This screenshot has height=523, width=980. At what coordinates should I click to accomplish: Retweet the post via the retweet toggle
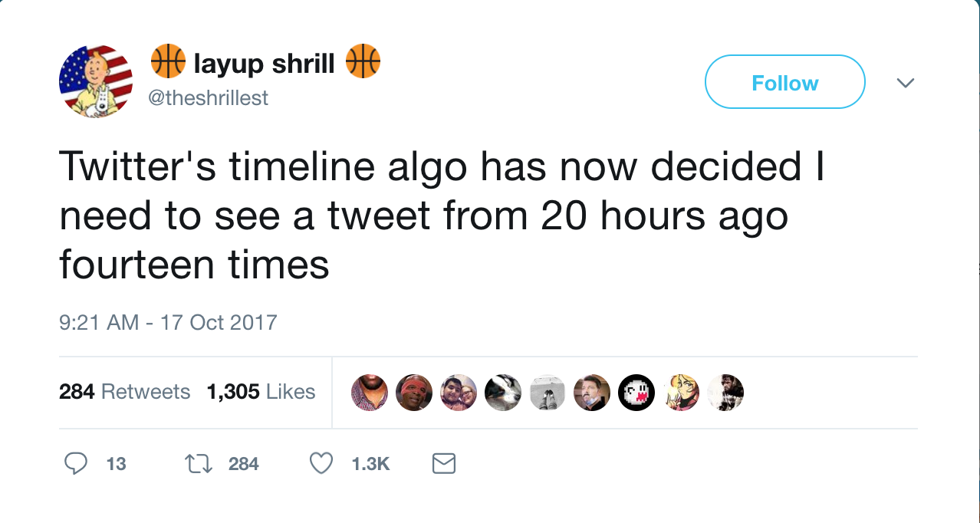pos(198,463)
